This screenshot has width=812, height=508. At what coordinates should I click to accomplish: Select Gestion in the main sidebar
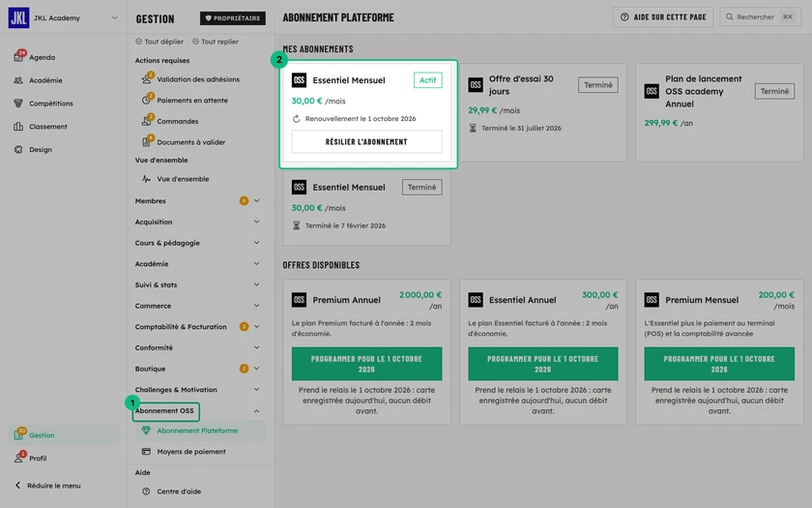pyautogui.click(x=64, y=434)
